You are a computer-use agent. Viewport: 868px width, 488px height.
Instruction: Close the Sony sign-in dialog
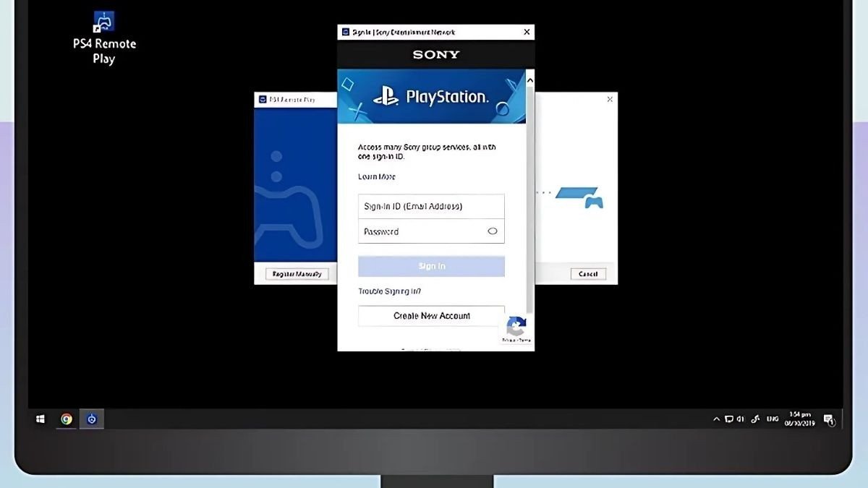point(527,32)
